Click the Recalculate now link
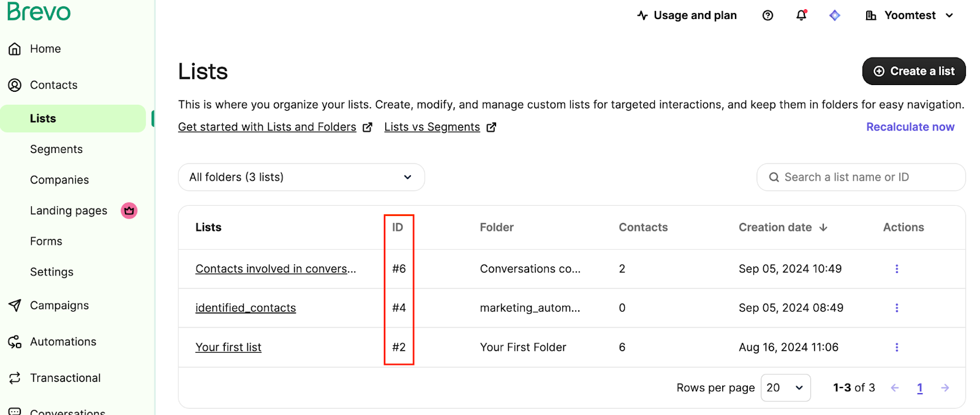 [x=910, y=127]
